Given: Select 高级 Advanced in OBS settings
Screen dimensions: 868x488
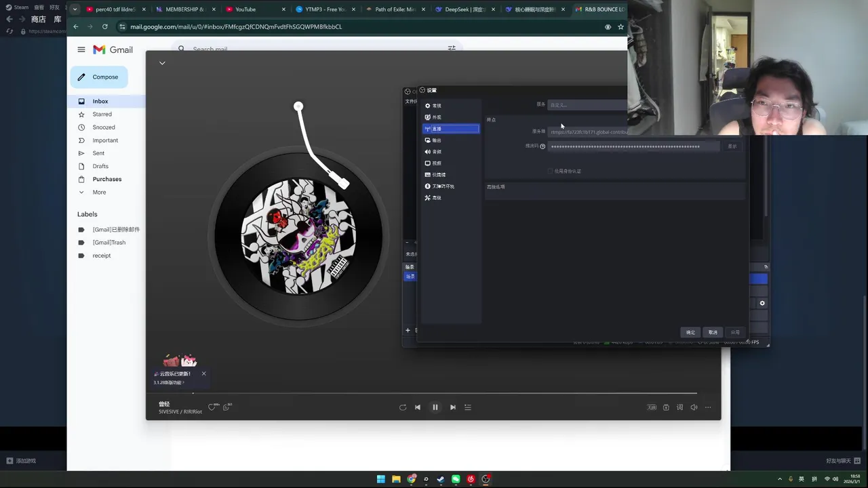Looking at the screenshot, I should tap(451, 198).
